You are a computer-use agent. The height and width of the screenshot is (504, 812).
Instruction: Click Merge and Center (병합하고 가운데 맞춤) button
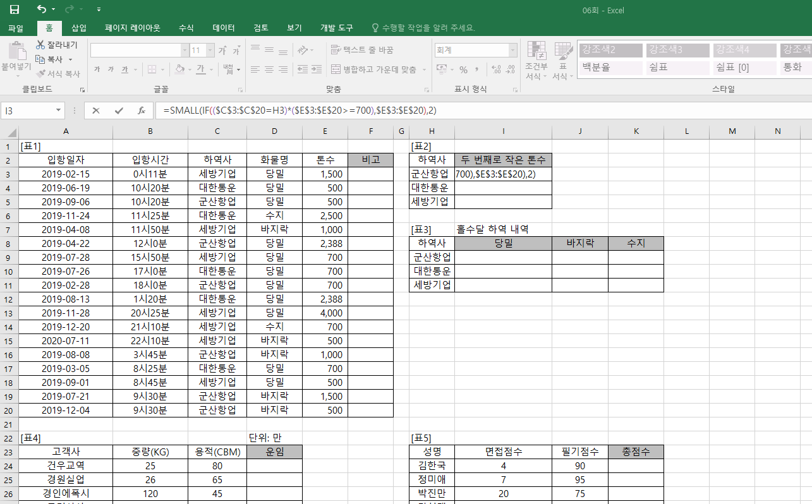[x=379, y=69]
